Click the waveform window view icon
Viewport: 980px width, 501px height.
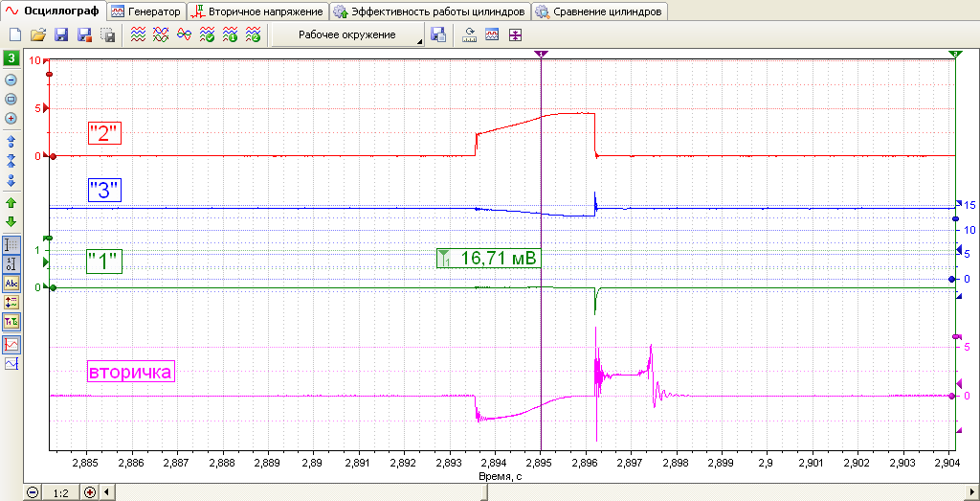492,35
